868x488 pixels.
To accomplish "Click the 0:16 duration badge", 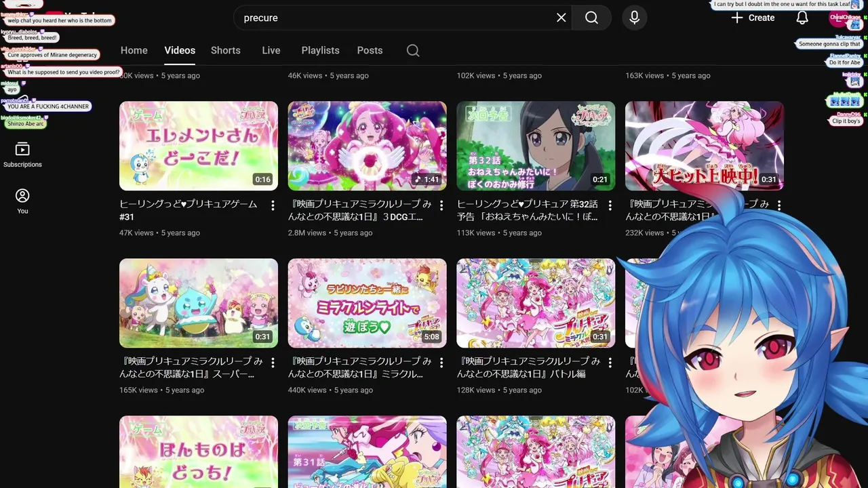I will tap(262, 180).
